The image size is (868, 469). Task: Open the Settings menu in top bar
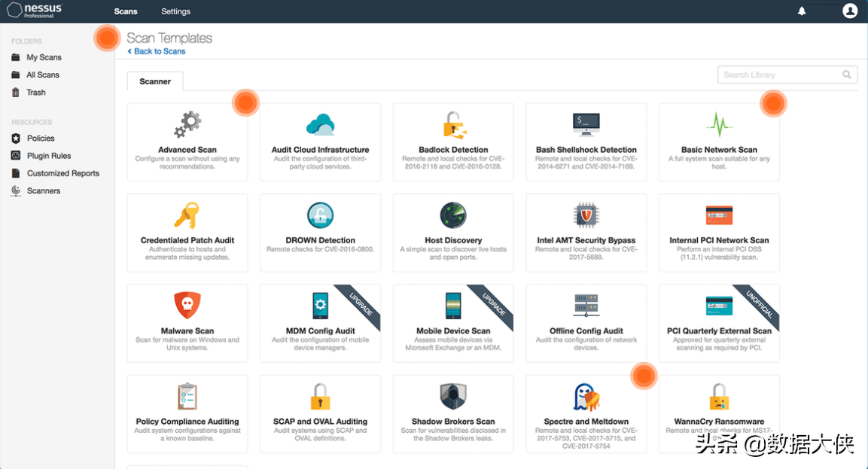coord(175,11)
